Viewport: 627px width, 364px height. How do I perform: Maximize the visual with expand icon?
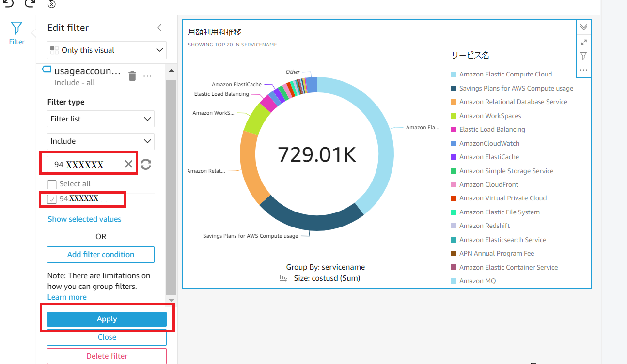tap(583, 43)
